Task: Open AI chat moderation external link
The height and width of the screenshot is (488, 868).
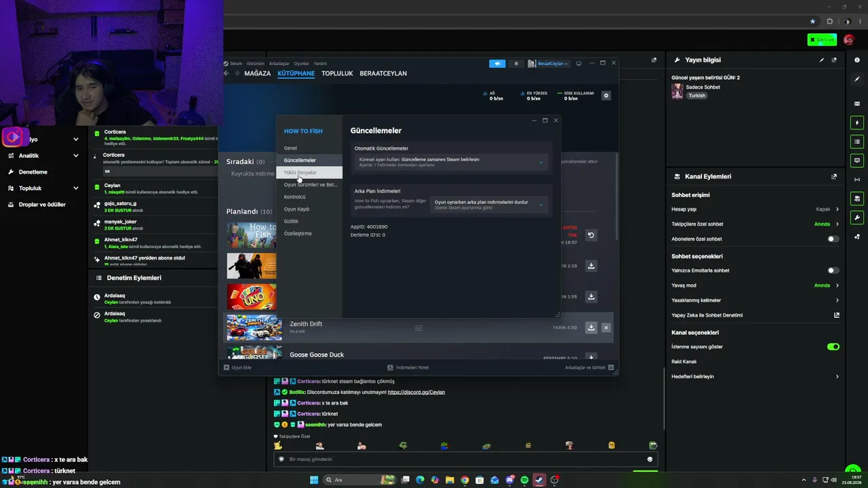Action: click(x=837, y=315)
